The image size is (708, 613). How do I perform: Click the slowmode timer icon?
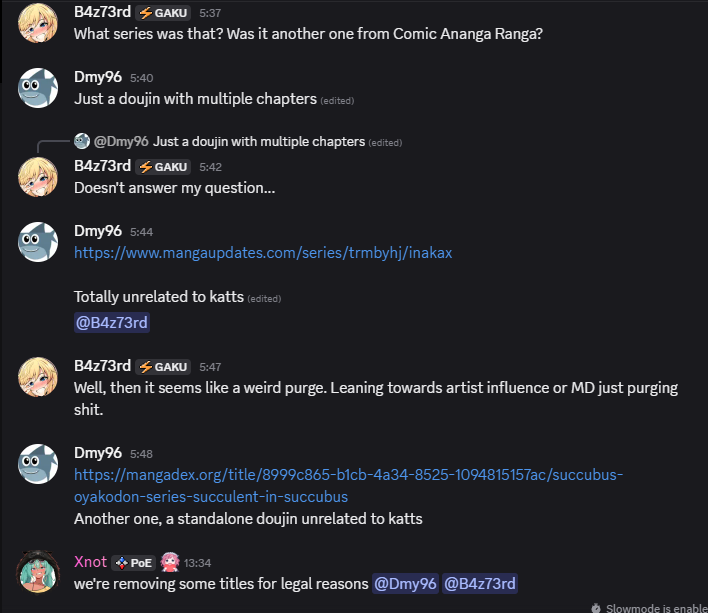(x=596, y=607)
